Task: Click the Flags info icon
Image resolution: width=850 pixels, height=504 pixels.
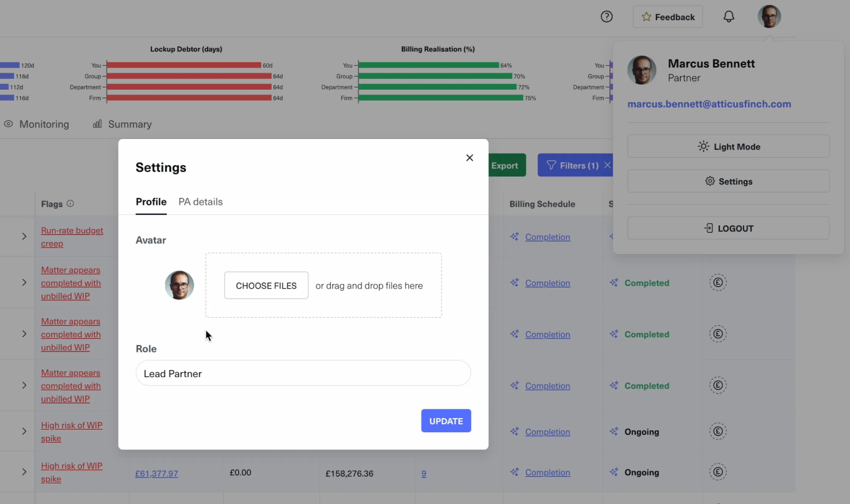Action: point(71,203)
